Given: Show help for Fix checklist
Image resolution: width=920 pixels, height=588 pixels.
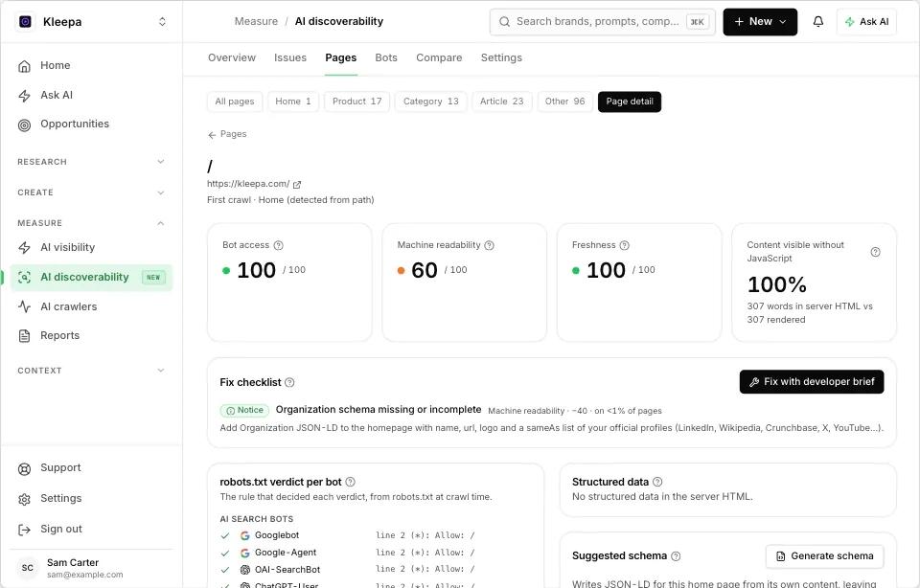Looking at the screenshot, I should pos(289,382).
